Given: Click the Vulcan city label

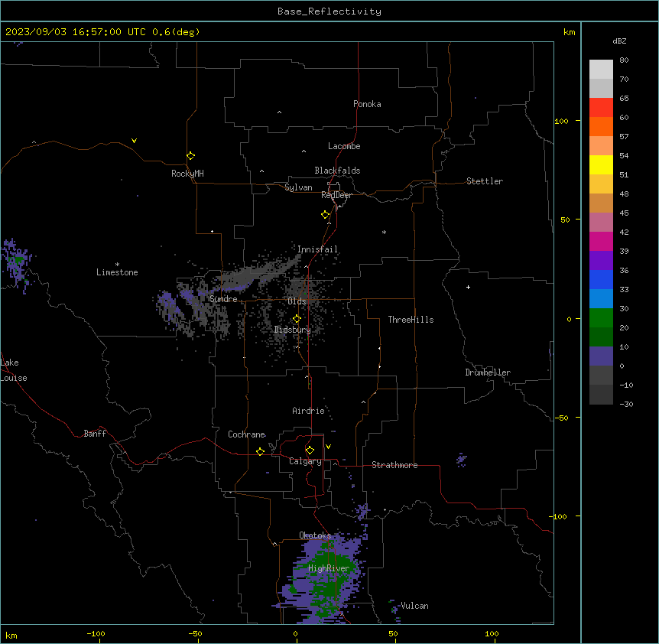Looking at the screenshot, I should coord(414,606).
